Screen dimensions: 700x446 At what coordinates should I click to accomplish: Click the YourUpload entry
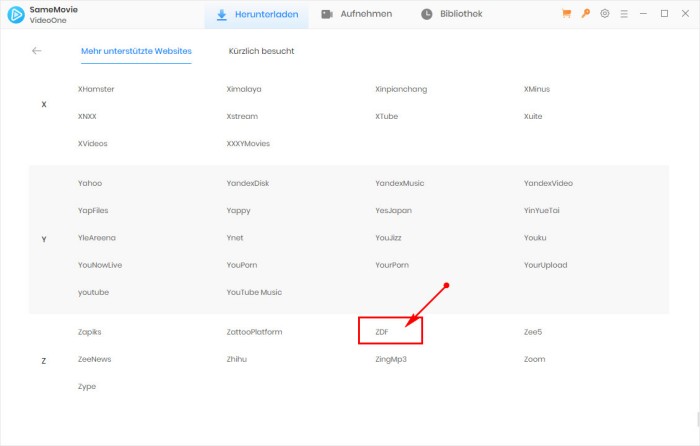546,265
